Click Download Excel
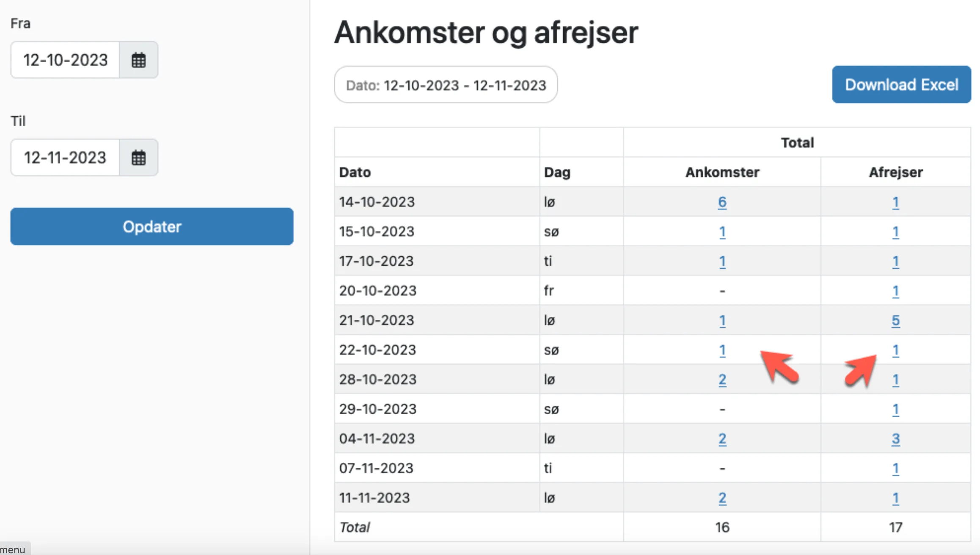Viewport: 980px width, 555px height. click(x=901, y=85)
